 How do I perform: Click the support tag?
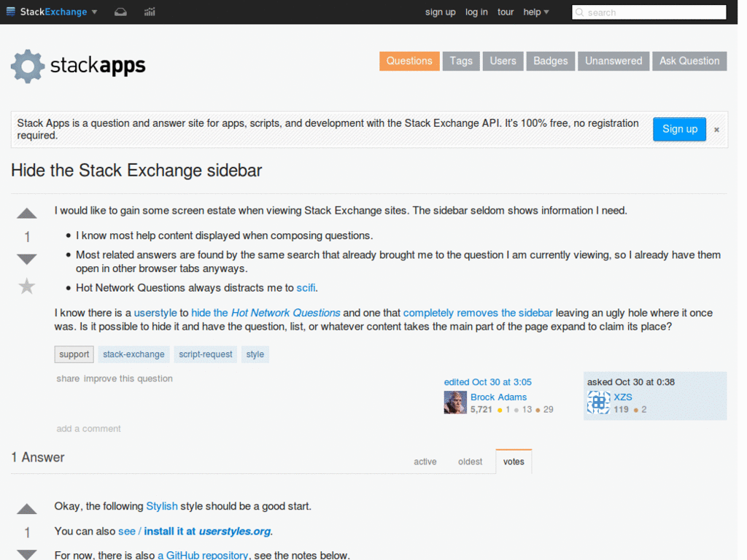coord(74,354)
